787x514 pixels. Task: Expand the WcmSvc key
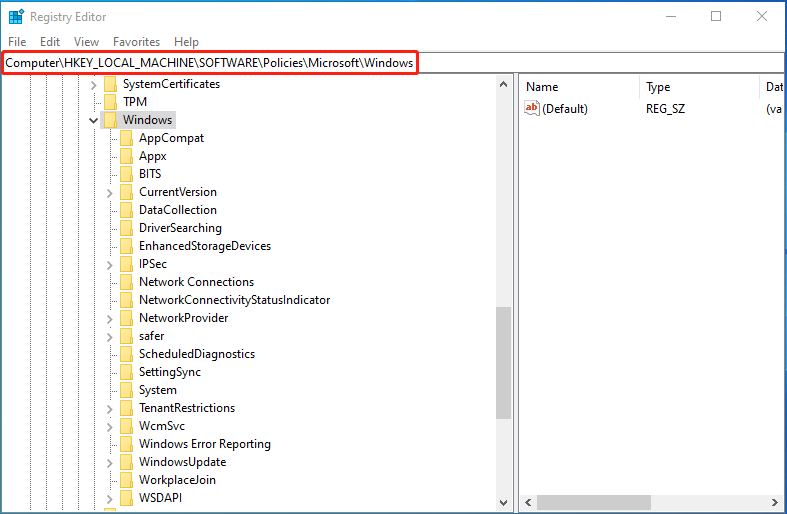click(x=109, y=427)
